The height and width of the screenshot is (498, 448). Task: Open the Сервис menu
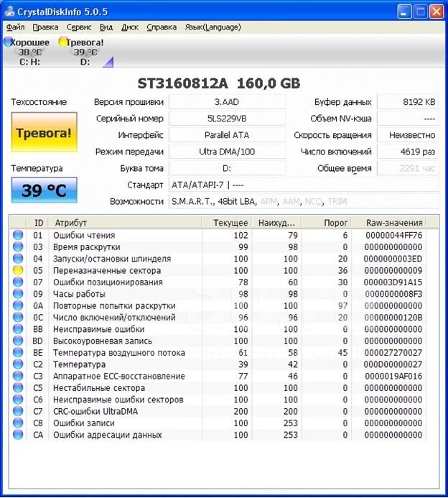(x=79, y=27)
